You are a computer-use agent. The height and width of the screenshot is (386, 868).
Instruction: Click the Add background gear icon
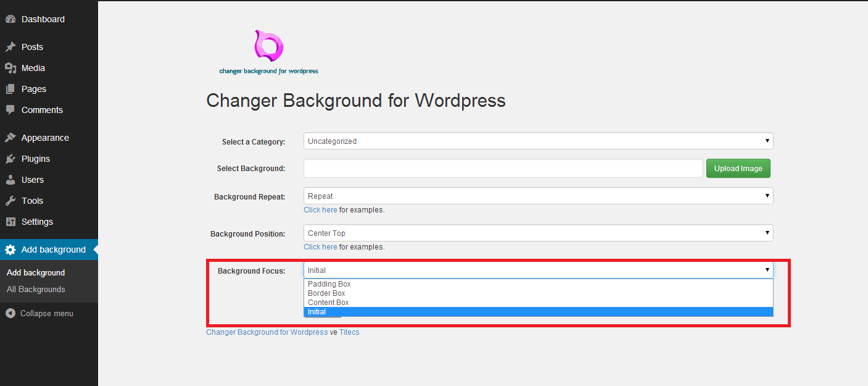point(10,250)
